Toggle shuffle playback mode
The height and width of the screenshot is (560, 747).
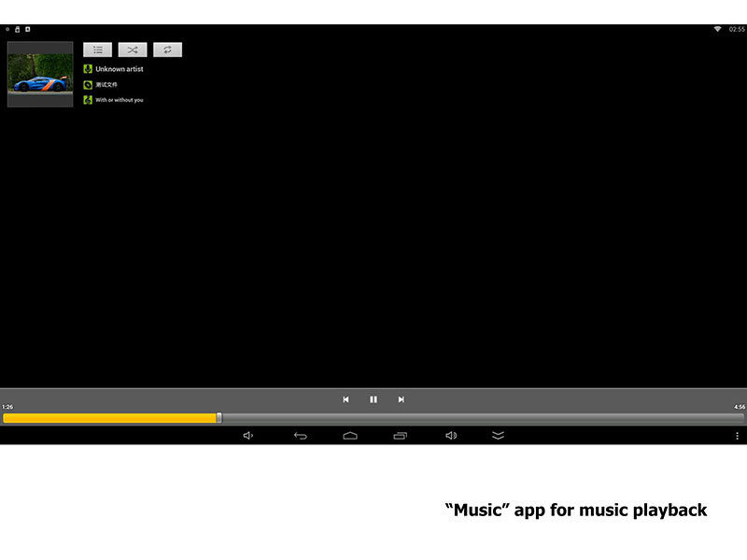(x=133, y=49)
